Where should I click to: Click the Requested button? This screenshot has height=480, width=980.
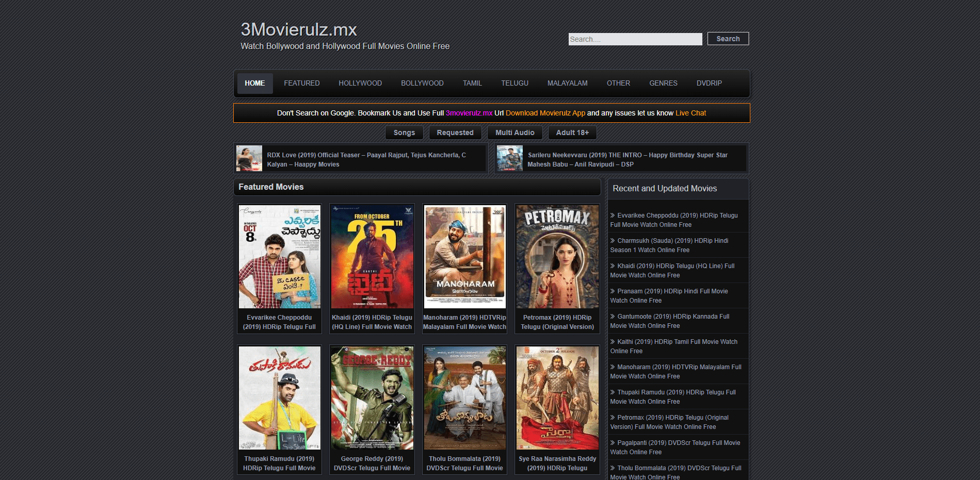[455, 133]
